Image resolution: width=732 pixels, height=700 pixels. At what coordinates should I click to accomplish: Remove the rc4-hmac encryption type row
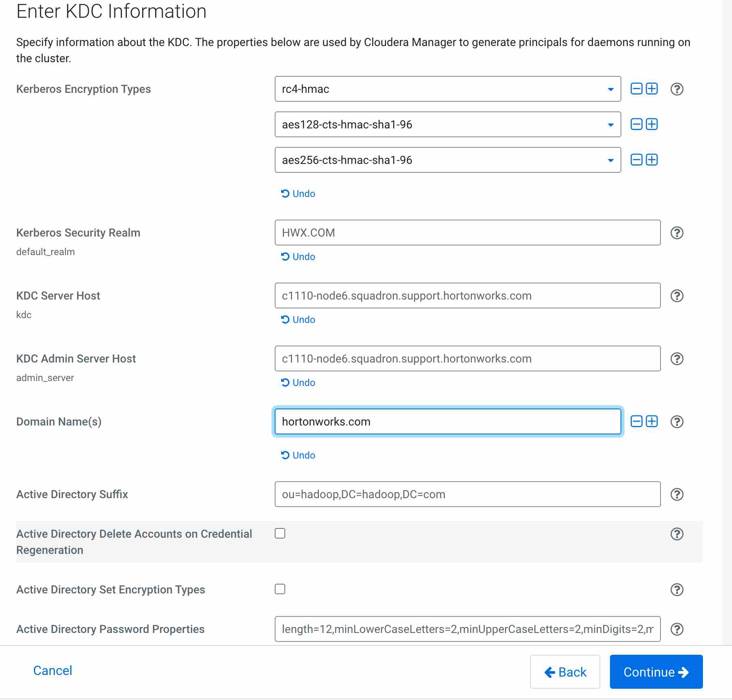point(636,89)
